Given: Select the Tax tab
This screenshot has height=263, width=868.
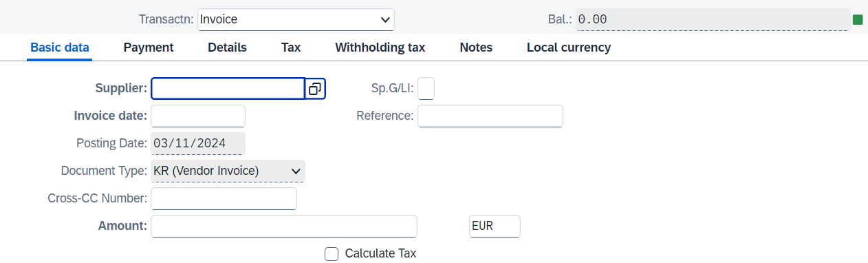Looking at the screenshot, I should click(291, 48).
